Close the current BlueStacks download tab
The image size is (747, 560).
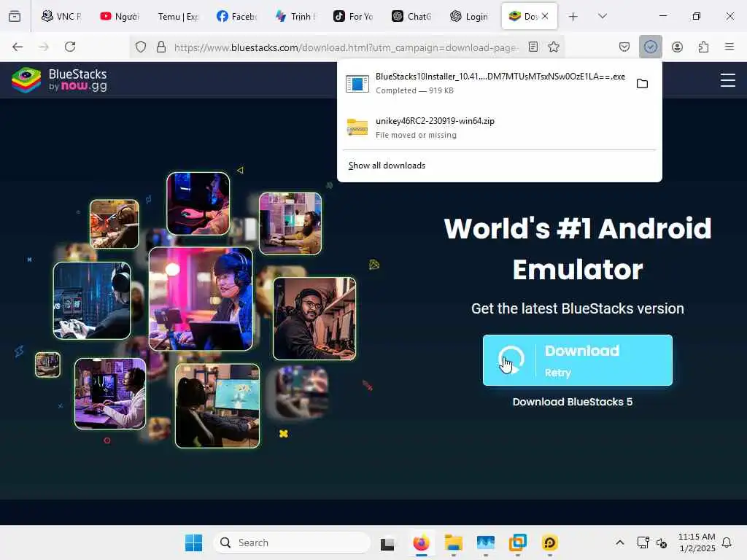[545, 16]
